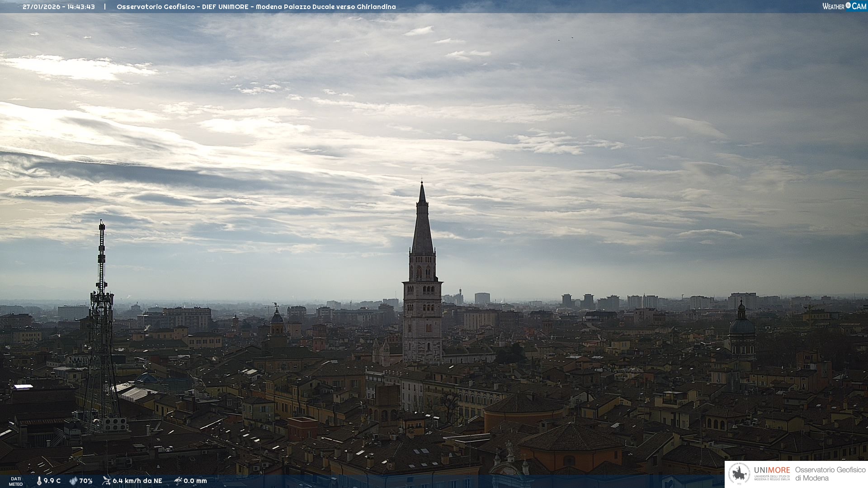This screenshot has height=488, width=868.
Task: Click the rain umbrella precipitation icon
Action: pyautogui.click(x=178, y=481)
